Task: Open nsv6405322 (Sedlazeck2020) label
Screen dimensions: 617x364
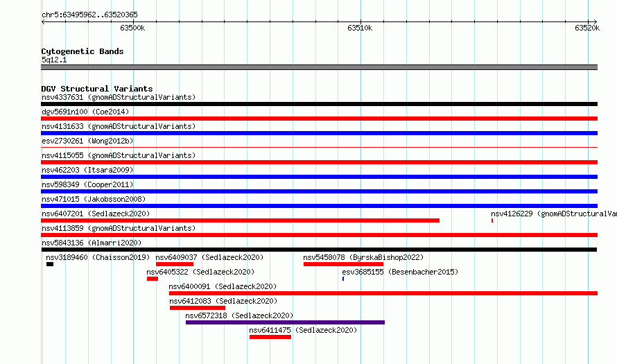Action: click(x=200, y=272)
